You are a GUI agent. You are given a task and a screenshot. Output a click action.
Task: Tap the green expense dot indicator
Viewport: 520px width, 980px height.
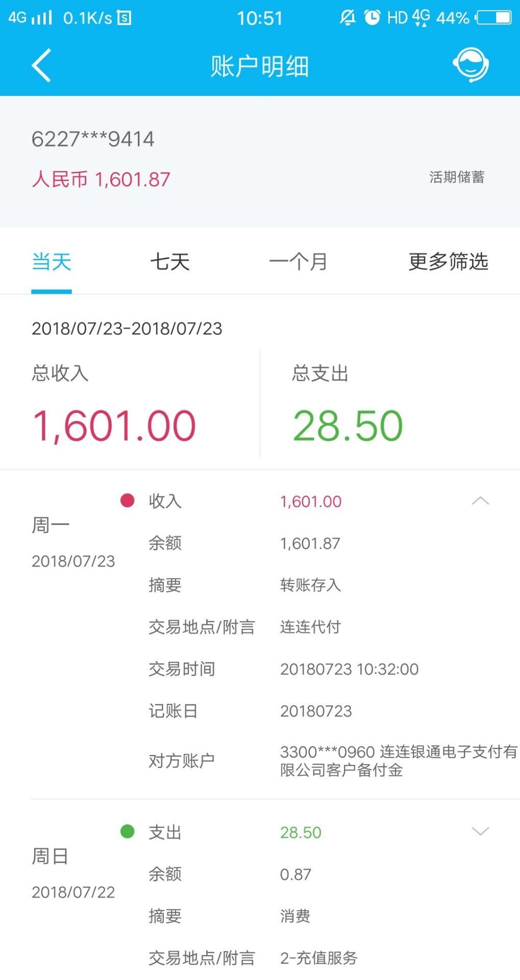(127, 831)
